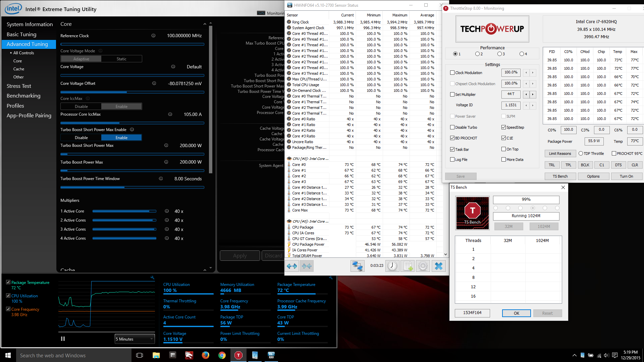Click the TechPowerUp logo in ThrottleStop
The width and height of the screenshot is (644, 362).
point(492,29)
